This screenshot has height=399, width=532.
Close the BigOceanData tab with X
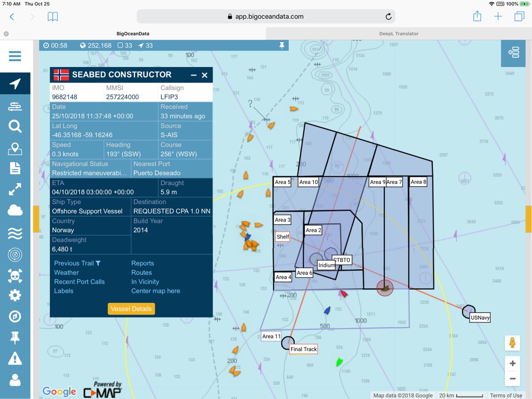[6, 34]
